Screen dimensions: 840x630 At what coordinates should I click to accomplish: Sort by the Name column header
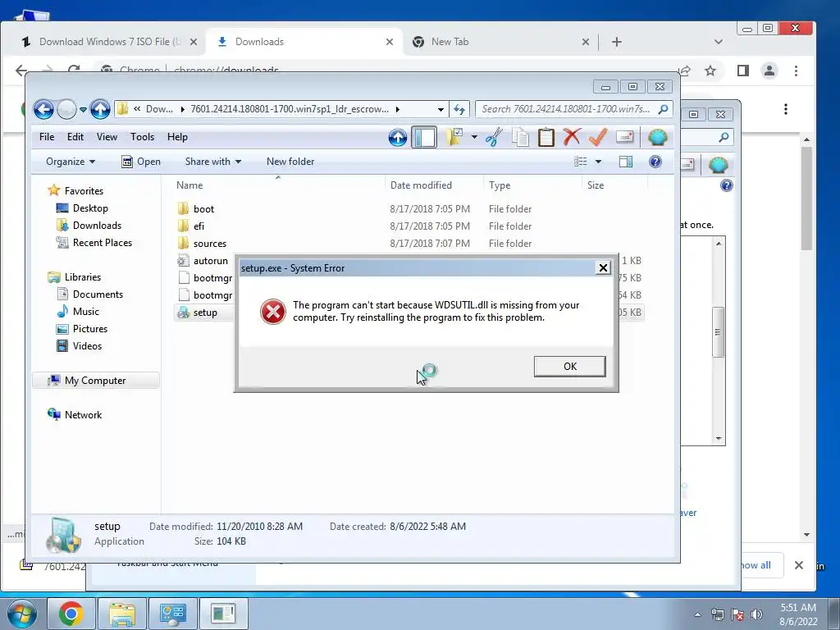[x=278, y=185]
